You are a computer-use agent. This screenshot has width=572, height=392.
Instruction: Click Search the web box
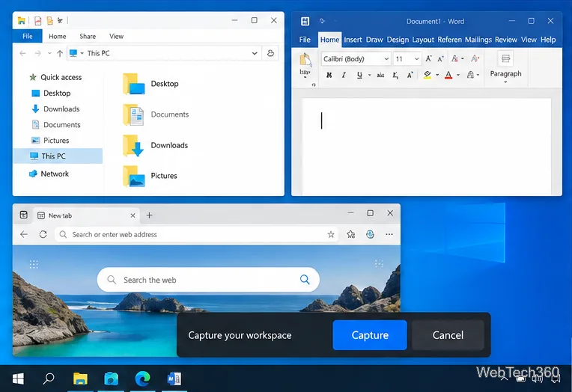(x=208, y=280)
